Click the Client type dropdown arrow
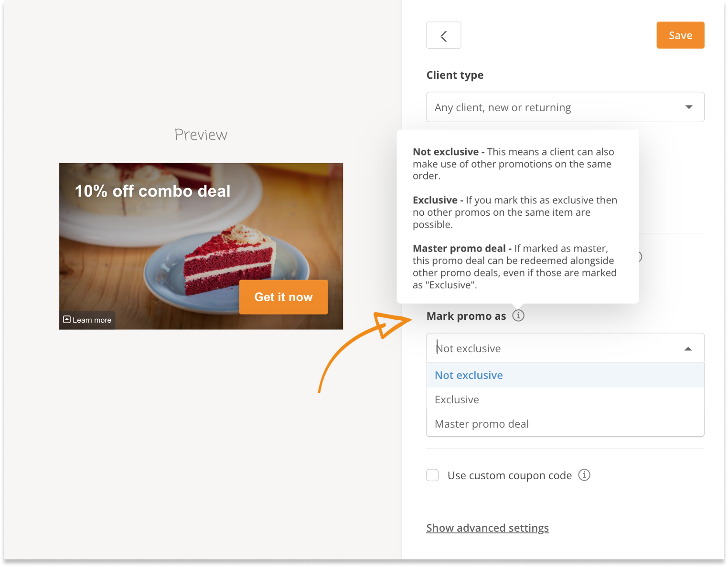728x567 pixels. [x=688, y=107]
